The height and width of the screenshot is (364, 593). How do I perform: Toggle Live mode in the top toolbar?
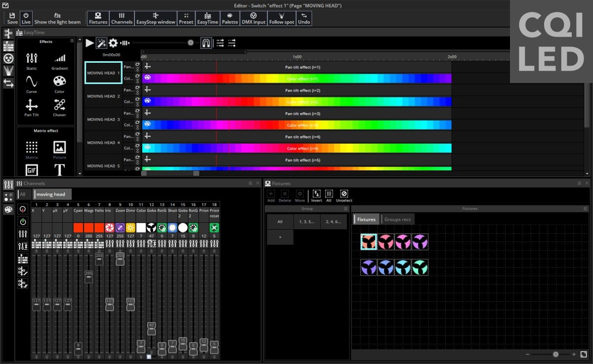(26, 18)
